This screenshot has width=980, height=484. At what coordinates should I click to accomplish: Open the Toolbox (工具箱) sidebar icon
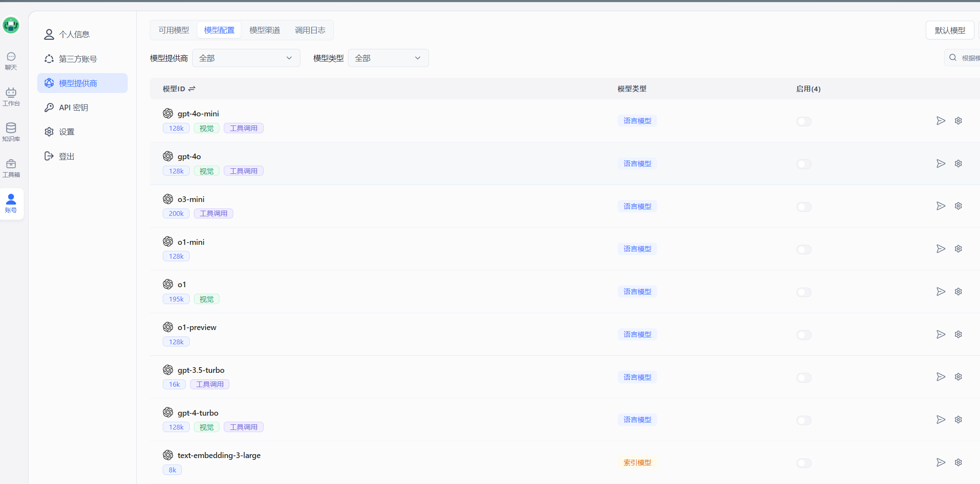tap(11, 168)
